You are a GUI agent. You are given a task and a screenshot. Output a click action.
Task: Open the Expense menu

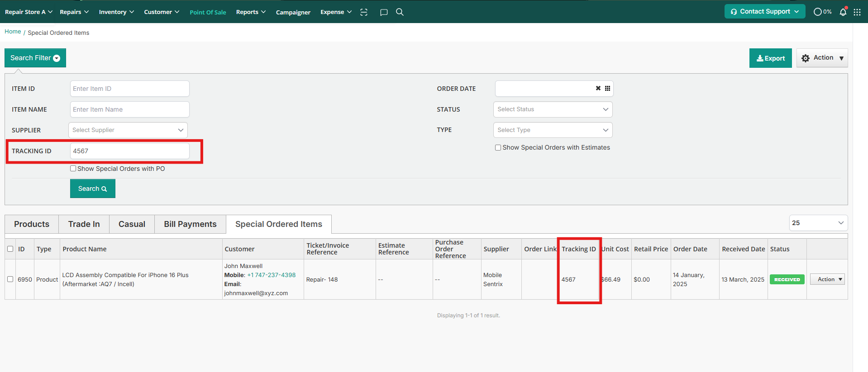pos(336,12)
